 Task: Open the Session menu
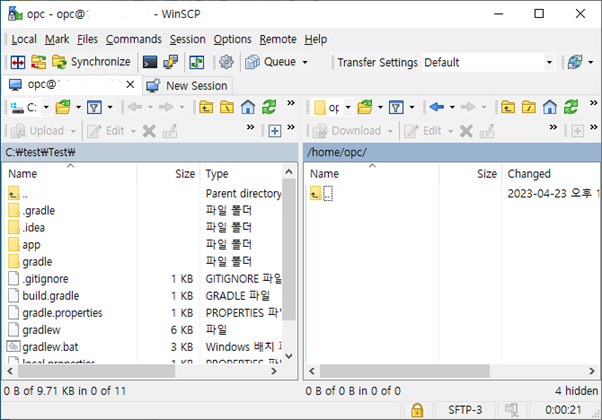point(187,39)
